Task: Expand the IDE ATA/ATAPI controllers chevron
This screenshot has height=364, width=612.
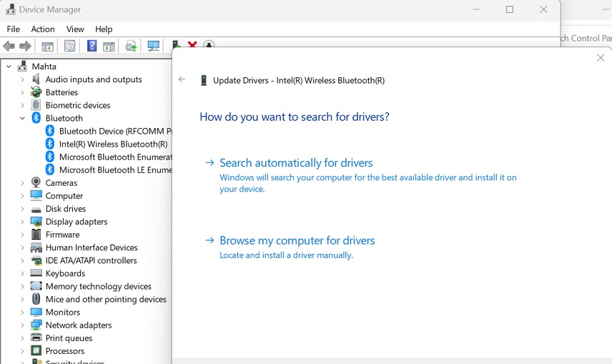Action: [22, 260]
